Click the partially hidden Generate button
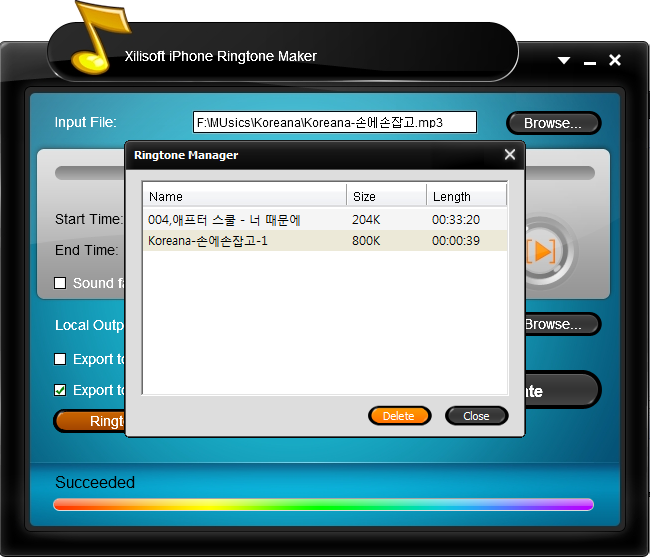The width and height of the screenshot is (650, 557). pyautogui.click(x=562, y=390)
